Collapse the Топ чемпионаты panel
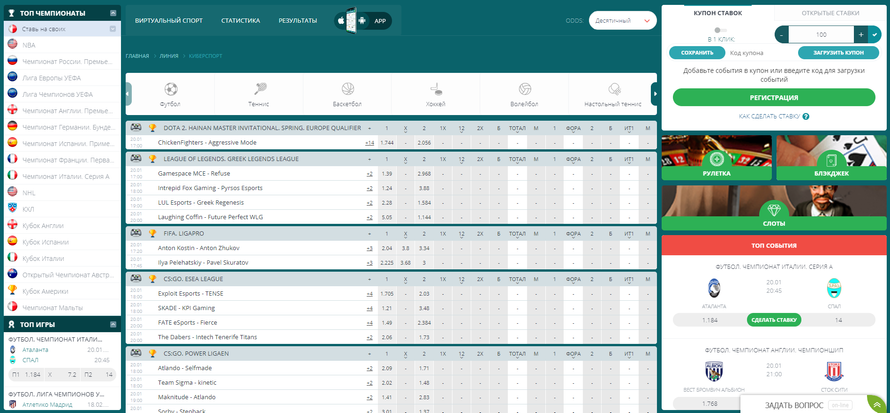The width and height of the screenshot is (890, 413). click(114, 12)
